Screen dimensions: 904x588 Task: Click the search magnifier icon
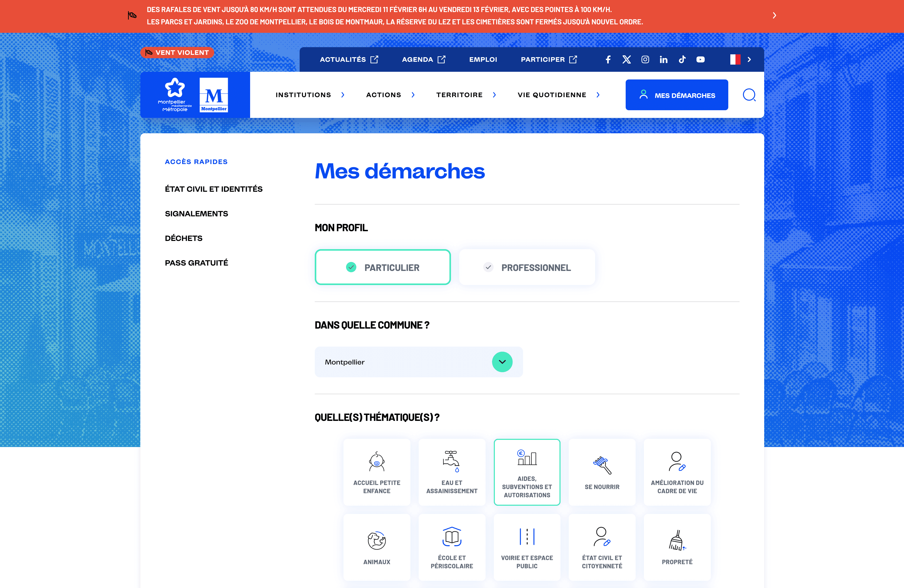749,95
